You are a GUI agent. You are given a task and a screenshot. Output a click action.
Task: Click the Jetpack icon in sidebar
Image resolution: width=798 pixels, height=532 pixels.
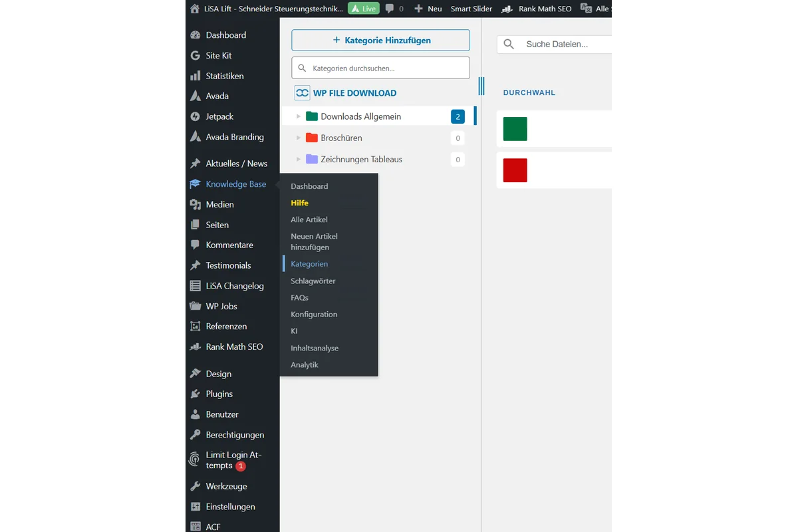[x=196, y=116]
